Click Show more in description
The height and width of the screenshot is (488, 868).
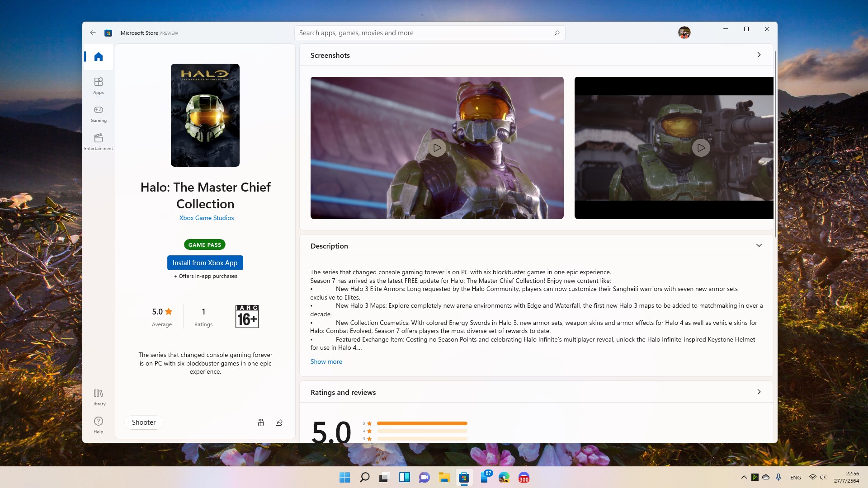[x=326, y=361]
